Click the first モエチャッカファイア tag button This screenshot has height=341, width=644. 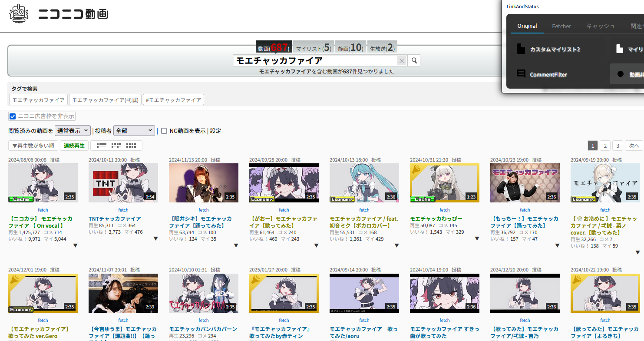click(38, 100)
